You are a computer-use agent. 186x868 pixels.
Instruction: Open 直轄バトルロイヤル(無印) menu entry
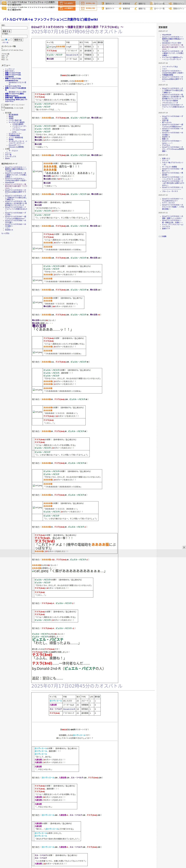point(14,94)
